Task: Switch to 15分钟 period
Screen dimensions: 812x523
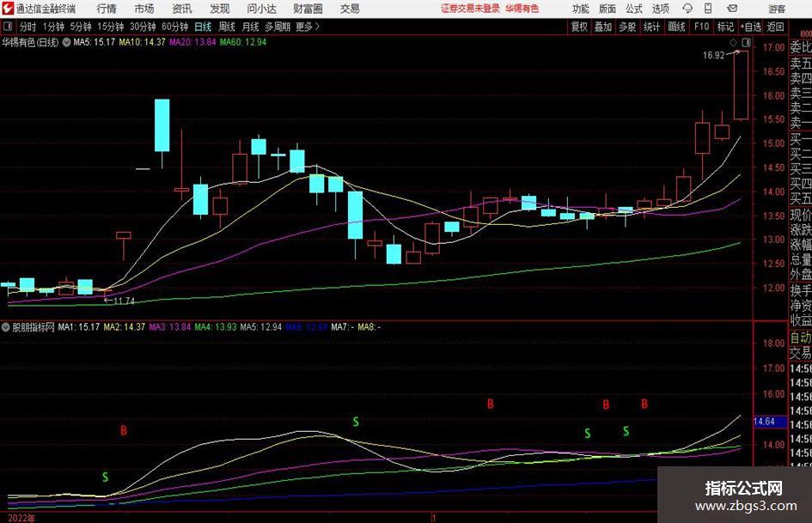Action: coord(110,27)
